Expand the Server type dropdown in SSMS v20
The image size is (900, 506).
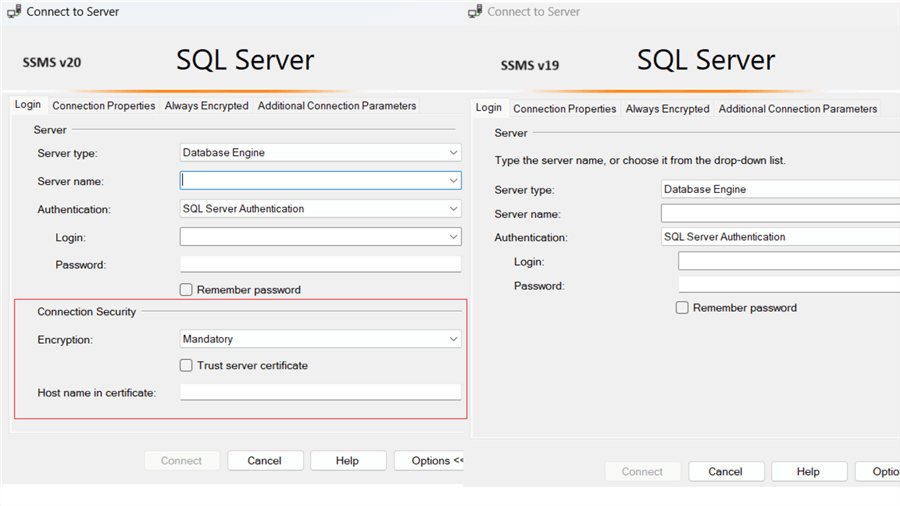pos(454,153)
